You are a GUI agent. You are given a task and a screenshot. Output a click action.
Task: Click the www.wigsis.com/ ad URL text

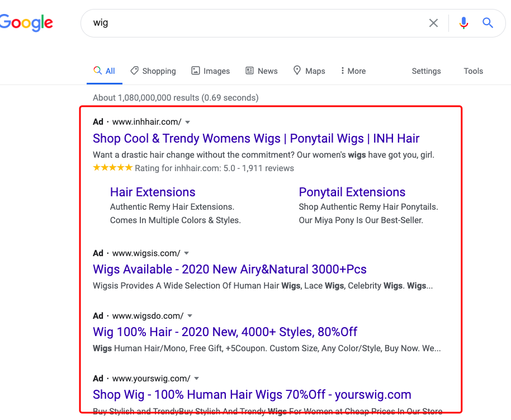[x=146, y=253]
